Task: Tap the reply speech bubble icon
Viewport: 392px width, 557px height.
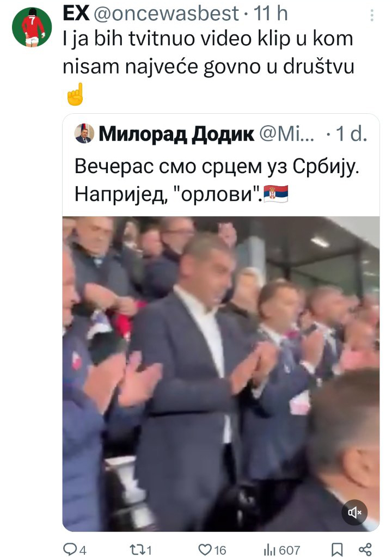Action: click(70, 549)
